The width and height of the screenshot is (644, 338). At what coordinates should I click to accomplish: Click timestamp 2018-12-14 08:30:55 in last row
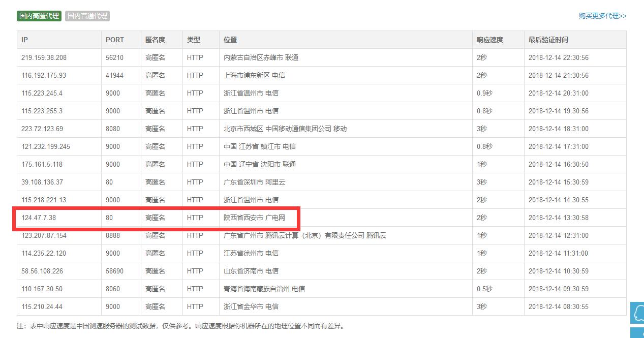[558, 306]
